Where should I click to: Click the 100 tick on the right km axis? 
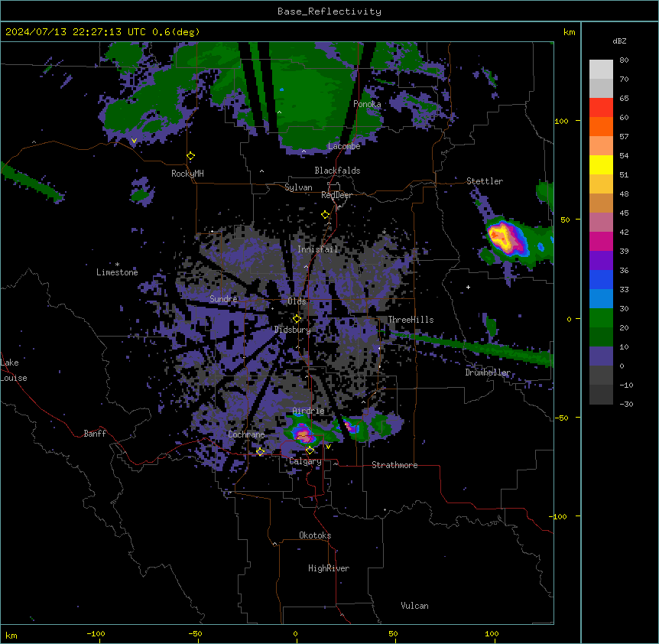coord(561,121)
